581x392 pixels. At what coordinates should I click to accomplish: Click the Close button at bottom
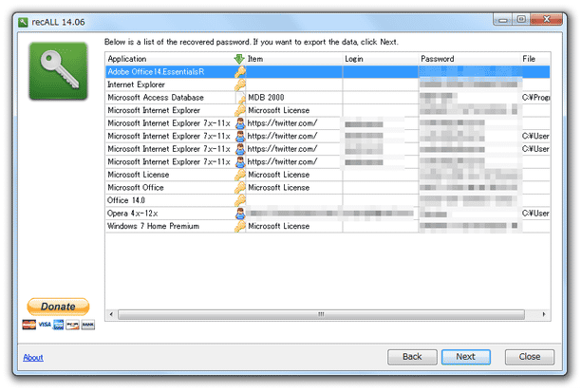530,357
